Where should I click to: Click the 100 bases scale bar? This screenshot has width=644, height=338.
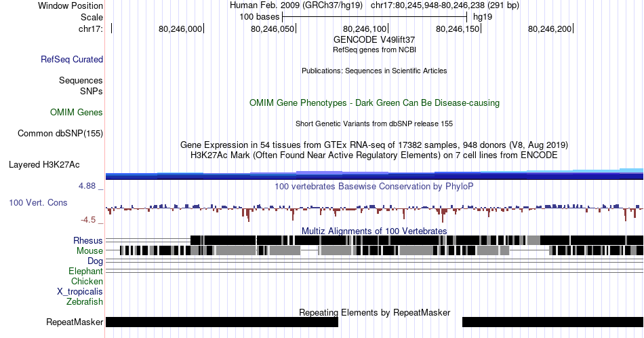click(375, 17)
